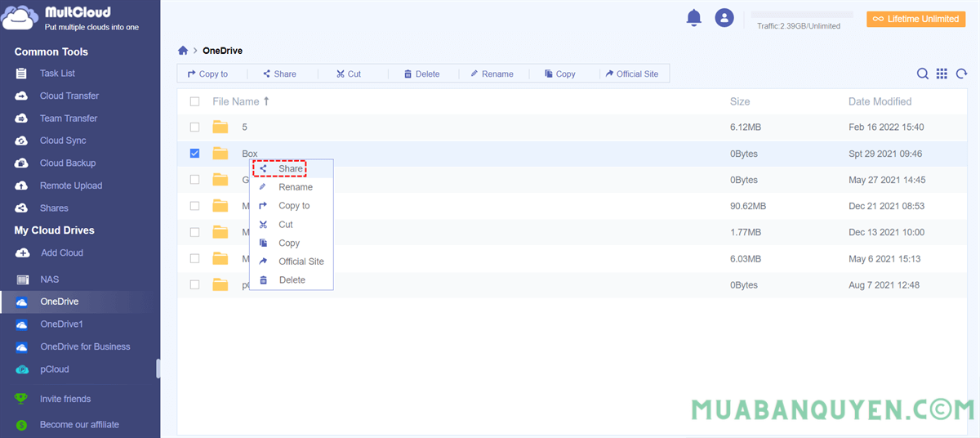Click the home breadcrumb icon
The height and width of the screenshot is (438, 980).
tap(183, 51)
